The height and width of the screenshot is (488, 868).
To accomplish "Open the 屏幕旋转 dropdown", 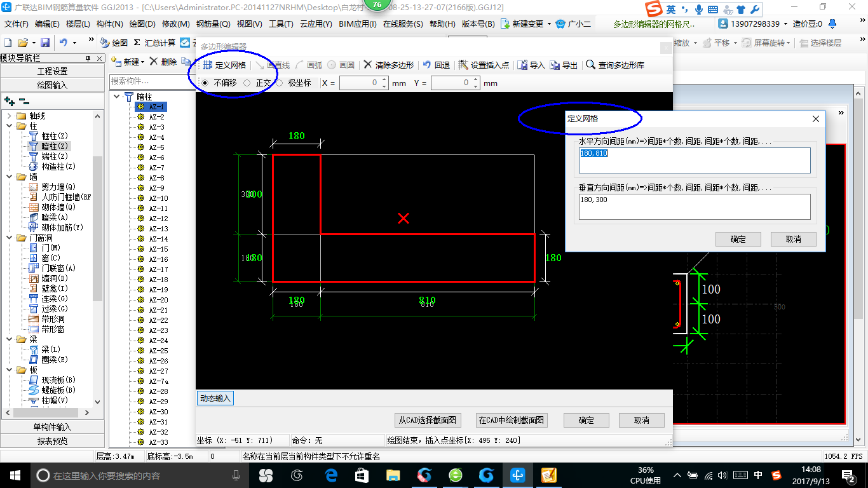I will [x=789, y=43].
